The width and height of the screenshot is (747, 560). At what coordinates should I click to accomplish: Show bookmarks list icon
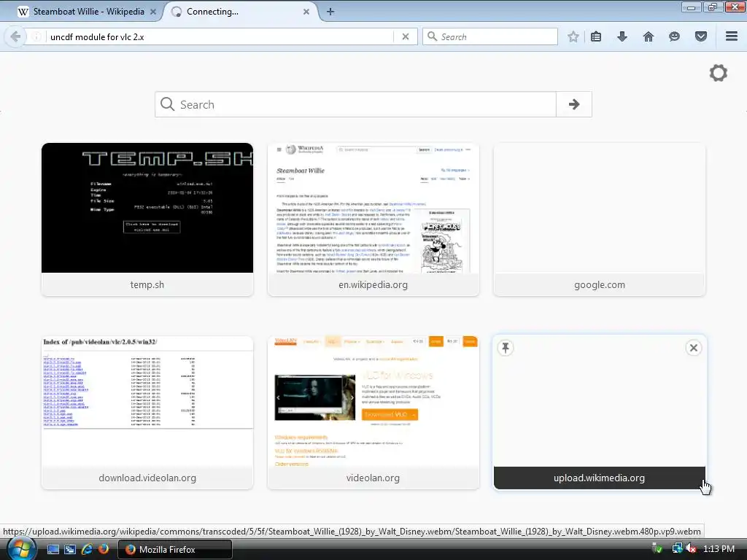(596, 36)
